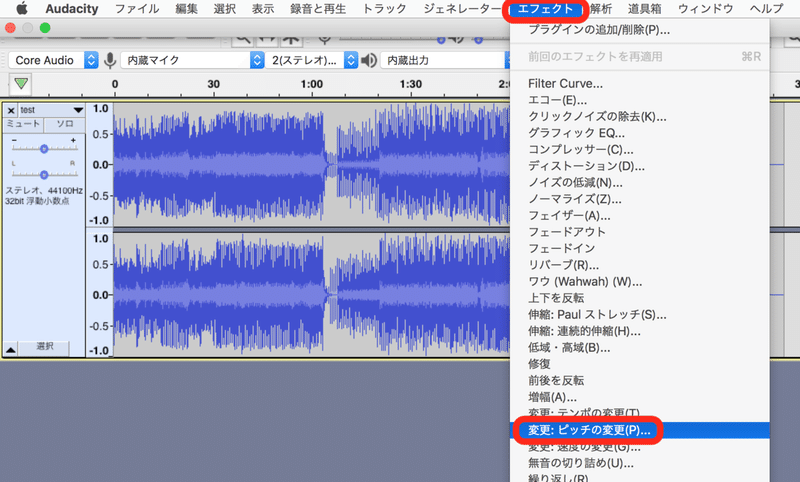
Task: Choose 上下を反転 effect
Action: pos(640,298)
